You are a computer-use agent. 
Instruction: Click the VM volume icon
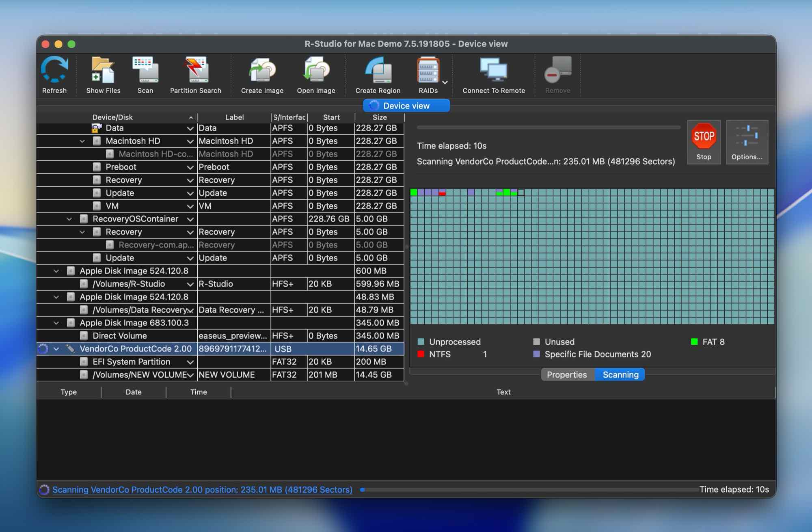pyautogui.click(x=97, y=206)
